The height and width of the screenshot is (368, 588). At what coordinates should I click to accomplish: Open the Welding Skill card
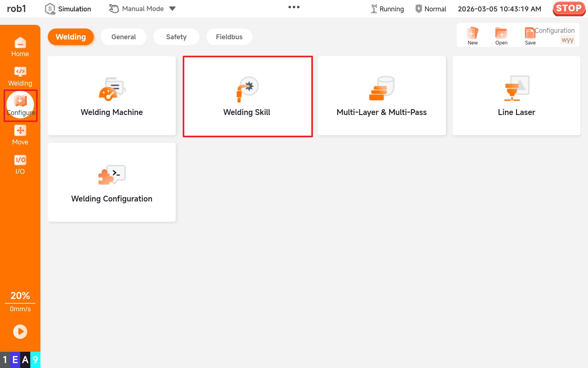247,96
